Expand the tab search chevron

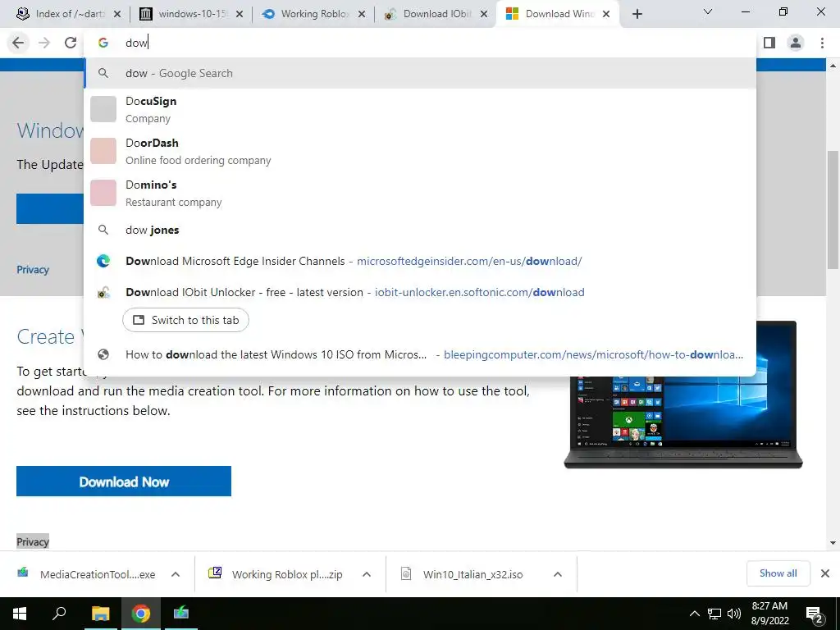(x=708, y=11)
